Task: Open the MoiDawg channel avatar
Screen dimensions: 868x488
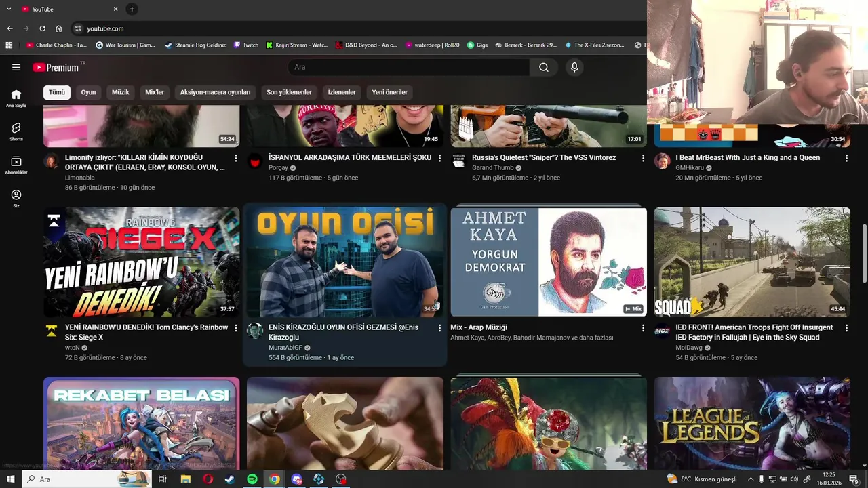Action: click(662, 331)
